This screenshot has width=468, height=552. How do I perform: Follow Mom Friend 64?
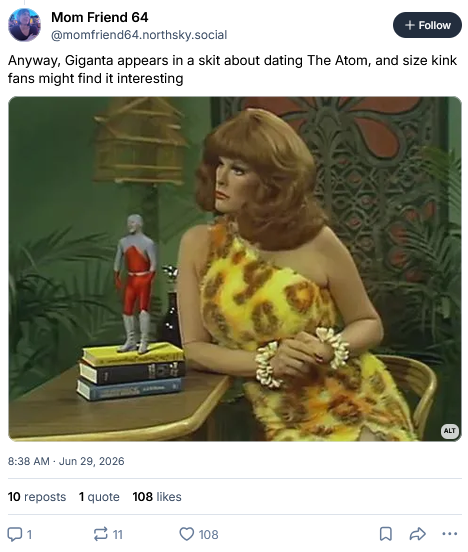(427, 25)
